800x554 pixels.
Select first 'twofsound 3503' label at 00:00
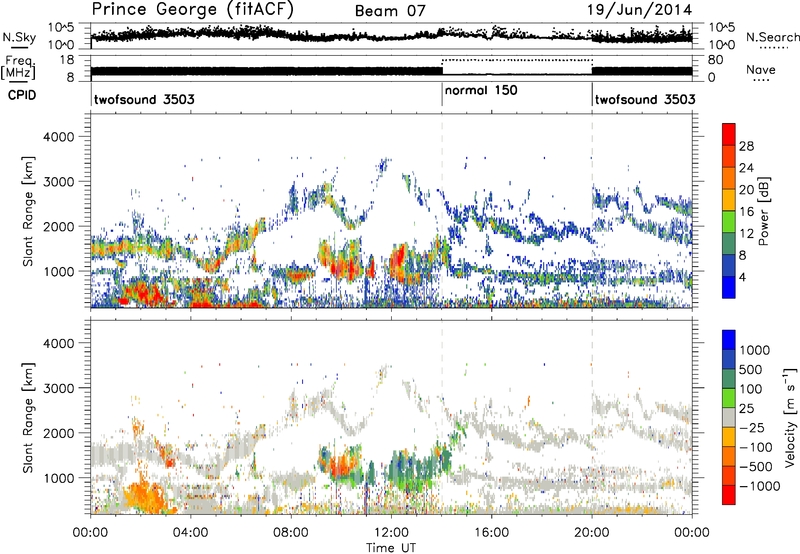click(x=144, y=99)
